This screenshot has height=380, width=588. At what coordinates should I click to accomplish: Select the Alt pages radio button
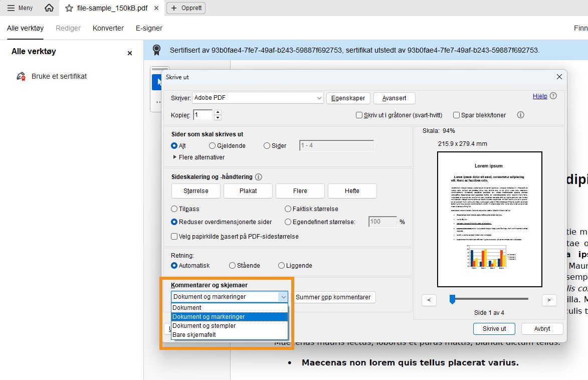point(174,145)
